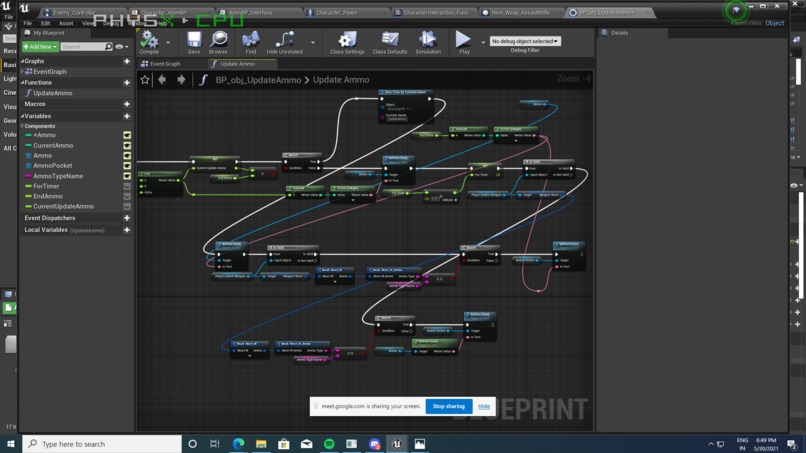Save the blueprint with Save icon
The image size is (806, 453).
point(194,41)
